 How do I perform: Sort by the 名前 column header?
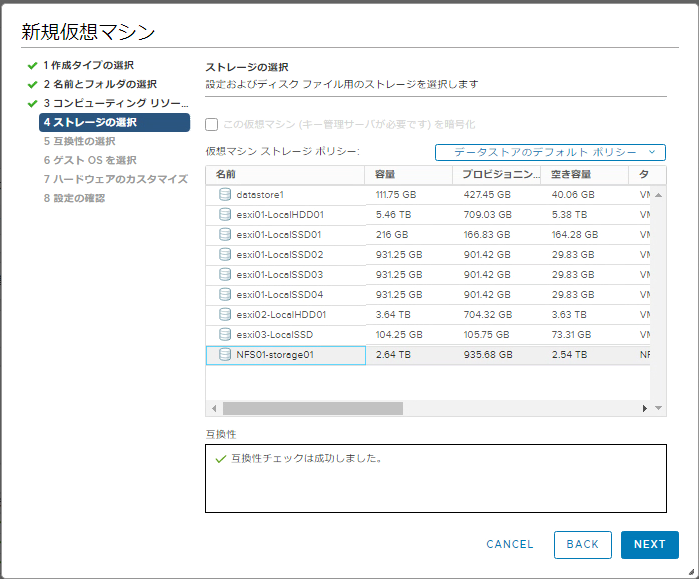(285, 175)
